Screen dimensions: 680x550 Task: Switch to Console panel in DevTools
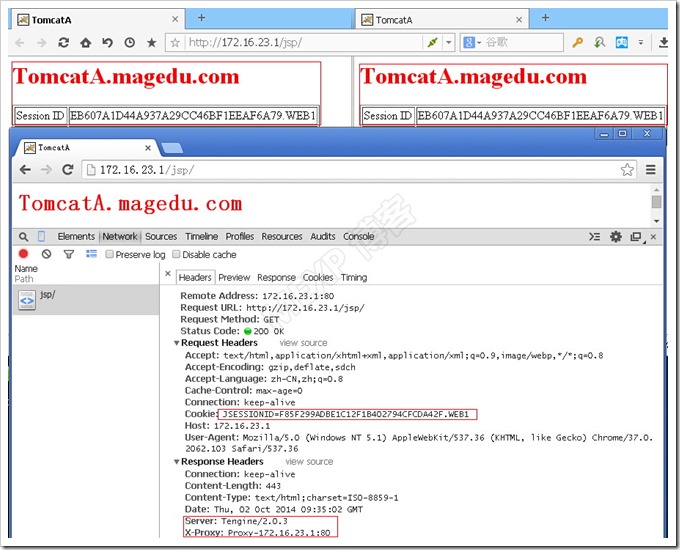point(359,236)
